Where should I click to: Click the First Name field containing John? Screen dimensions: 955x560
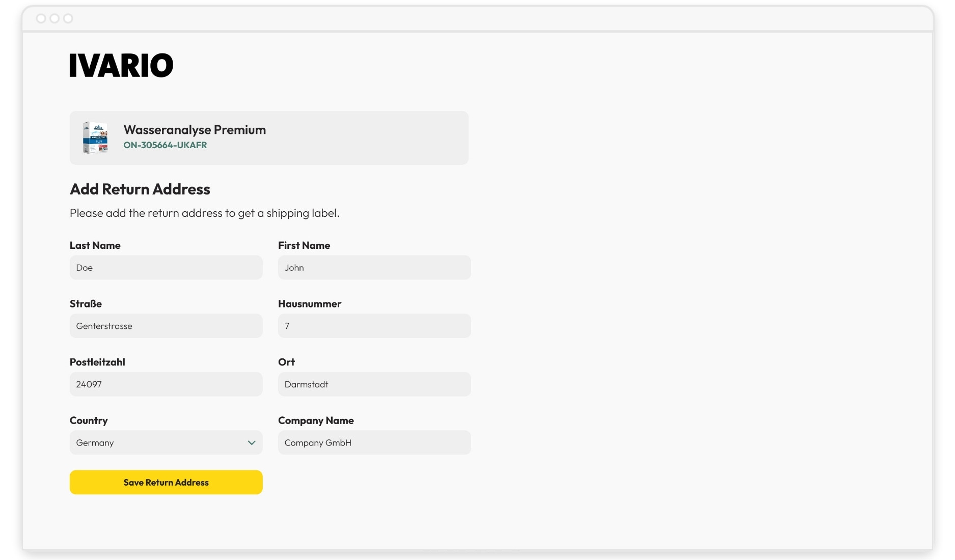click(x=374, y=267)
